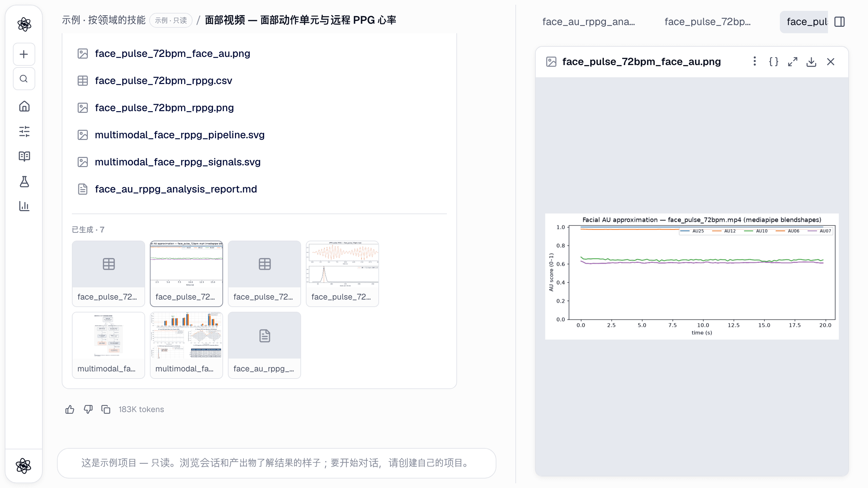
Task: Open the book library icon in sidebar
Action: point(24,156)
